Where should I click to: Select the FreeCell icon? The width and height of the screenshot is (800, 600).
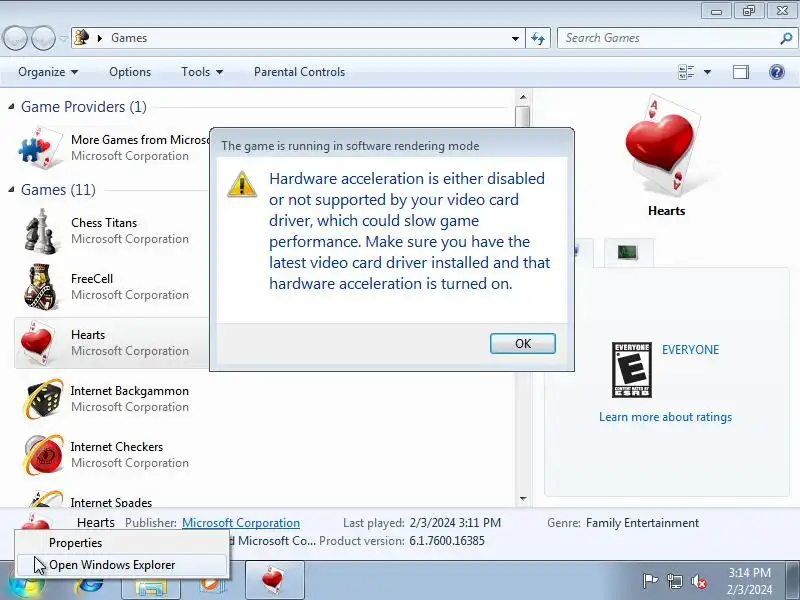(40, 287)
